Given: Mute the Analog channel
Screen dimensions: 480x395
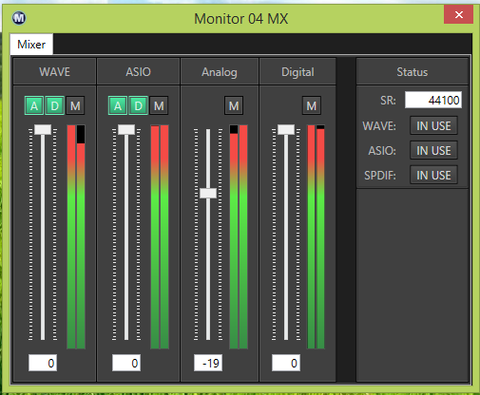Looking at the screenshot, I should point(234,106).
